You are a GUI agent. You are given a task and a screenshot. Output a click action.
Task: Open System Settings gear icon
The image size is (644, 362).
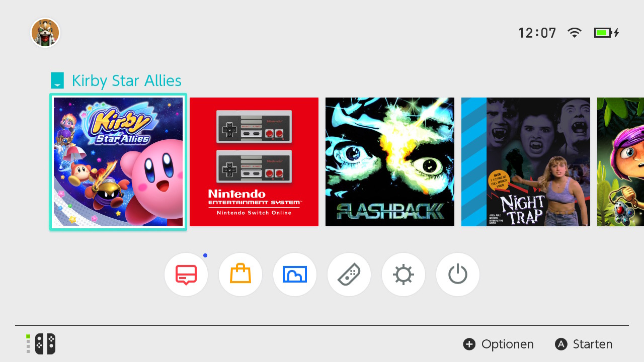point(404,275)
